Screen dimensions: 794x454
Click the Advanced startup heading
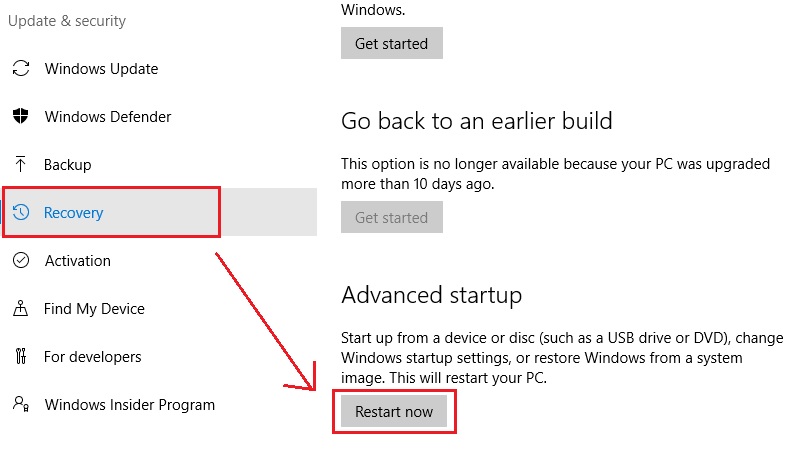pos(431,295)
